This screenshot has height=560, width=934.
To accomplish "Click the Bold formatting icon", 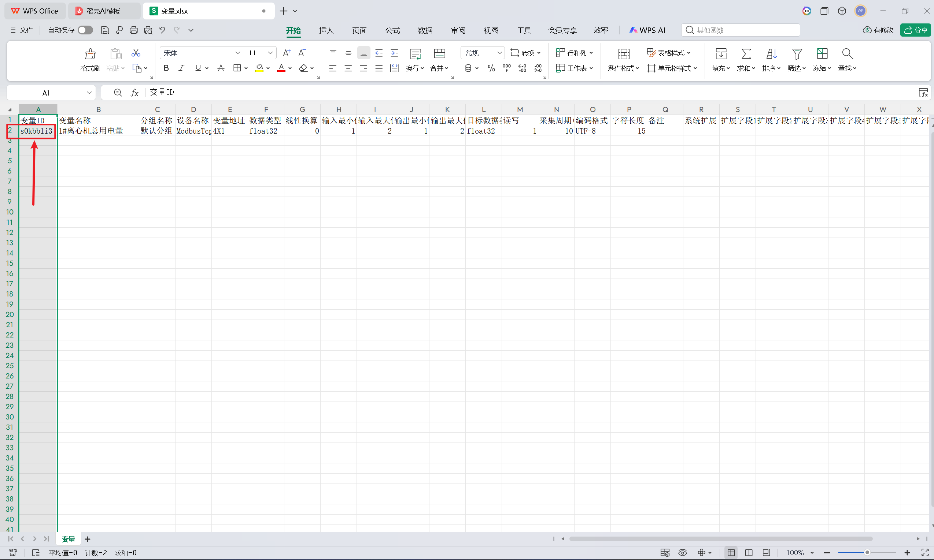I will coord(166,68).
